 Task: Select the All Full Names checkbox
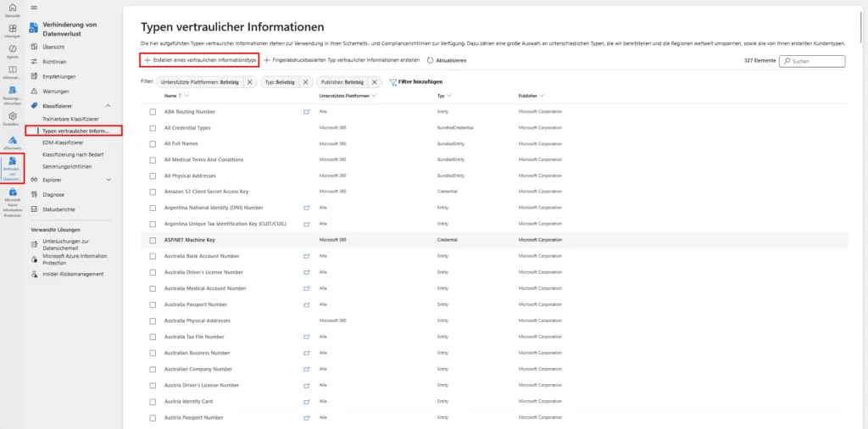[x=153, y=143]
